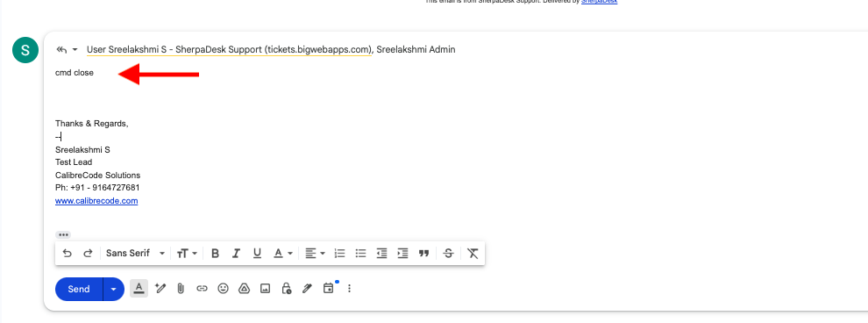Toggle Bold formatting
Image resolution: width=868 pixels, height=323 pixels.
click(216, 253)
